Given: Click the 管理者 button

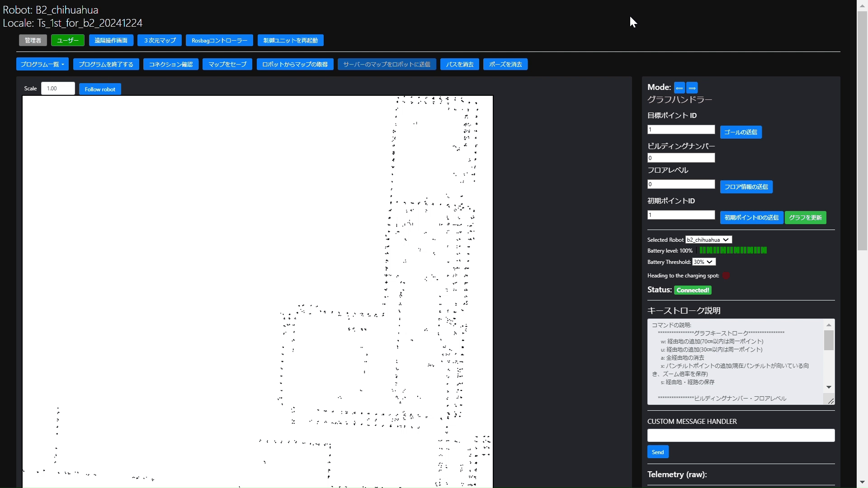Looking at the screenshot, I should pyautogui.click(x=33, y=40).
